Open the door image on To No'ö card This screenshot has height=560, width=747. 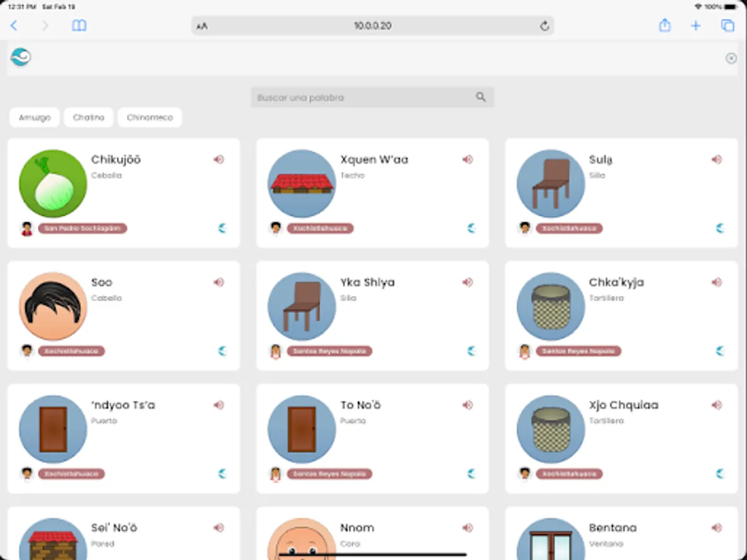[x=302, y=429]
